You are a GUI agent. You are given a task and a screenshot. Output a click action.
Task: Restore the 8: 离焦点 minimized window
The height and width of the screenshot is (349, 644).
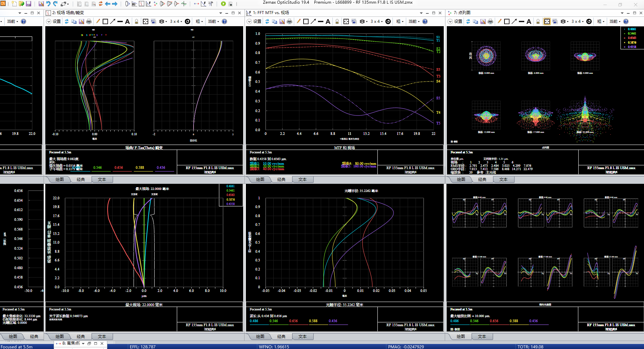(89, 344)
